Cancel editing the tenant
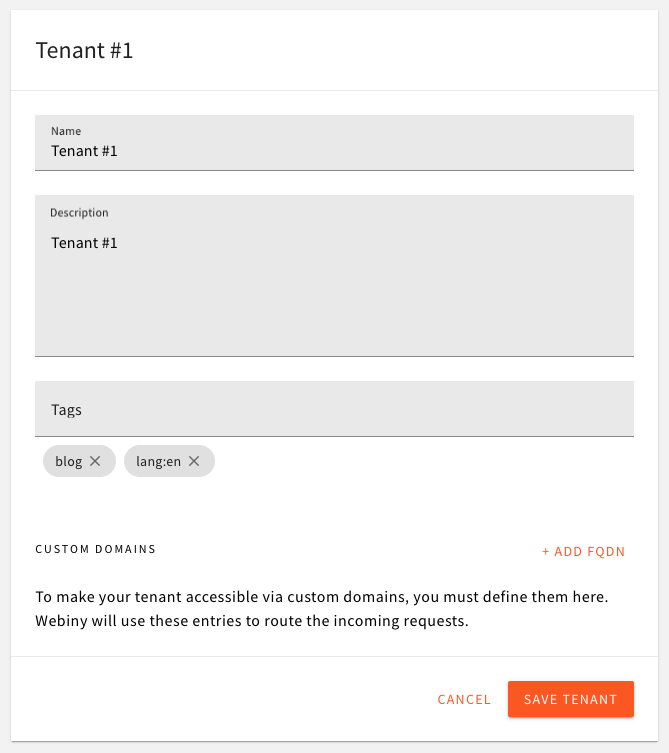The width and height of the screenshot is (669, 753). click(x=464, y=700)
